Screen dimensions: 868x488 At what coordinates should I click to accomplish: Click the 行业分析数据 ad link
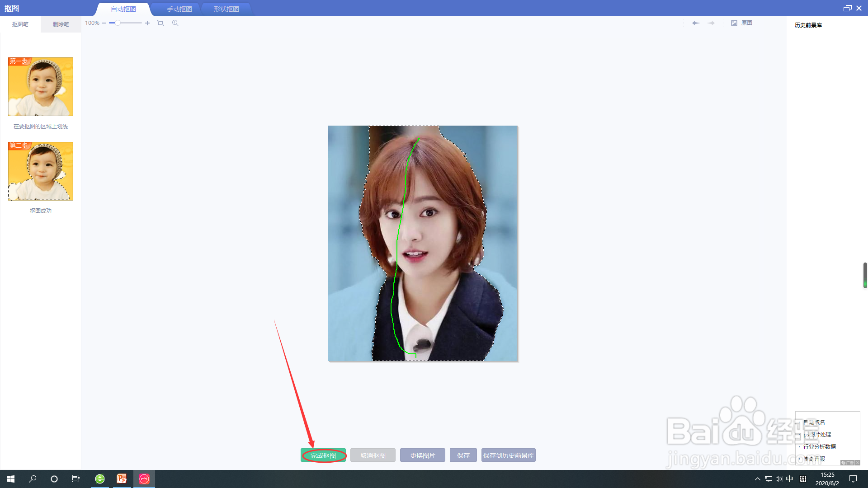pyautogui.click(x=819, y=446)
